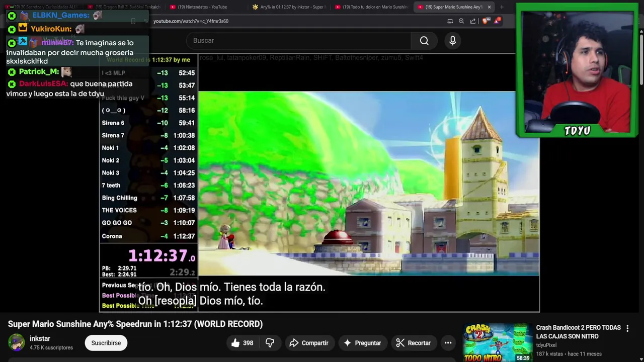Click the zoom magnifier in address bar
The height and width of the screenshot is (362, 644).
point(461,21)
